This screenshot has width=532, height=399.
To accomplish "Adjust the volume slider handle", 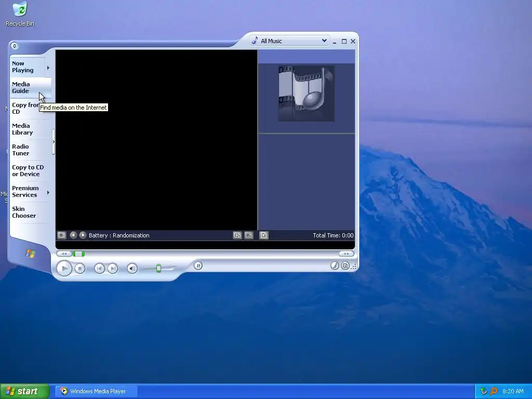I will pos(158,269).
